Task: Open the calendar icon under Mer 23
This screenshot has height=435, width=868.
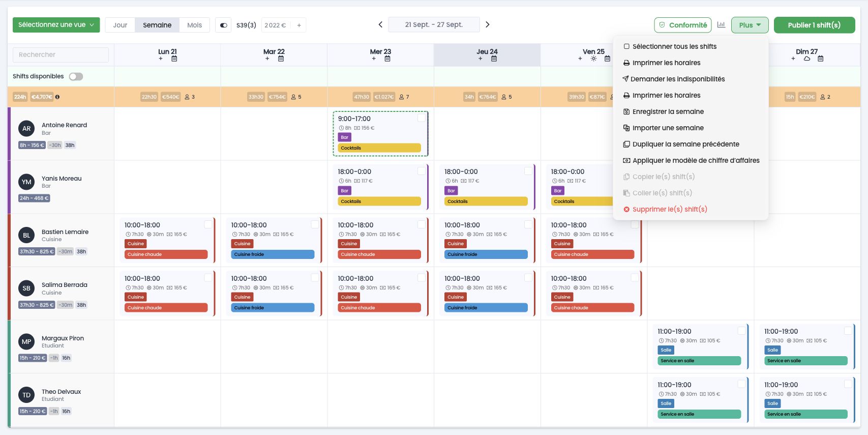Action: [387, 59]
